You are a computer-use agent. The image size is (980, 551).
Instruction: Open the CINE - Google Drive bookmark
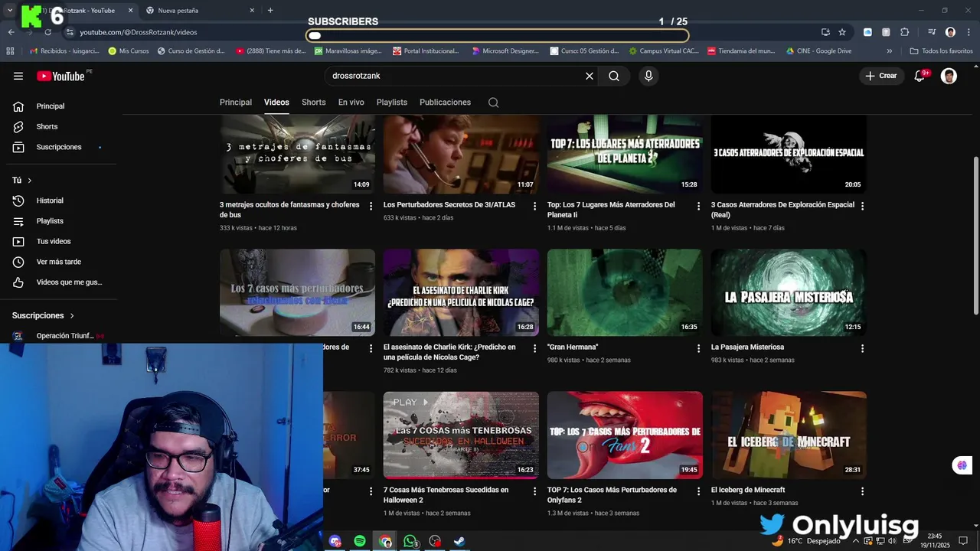coord(818,51)
